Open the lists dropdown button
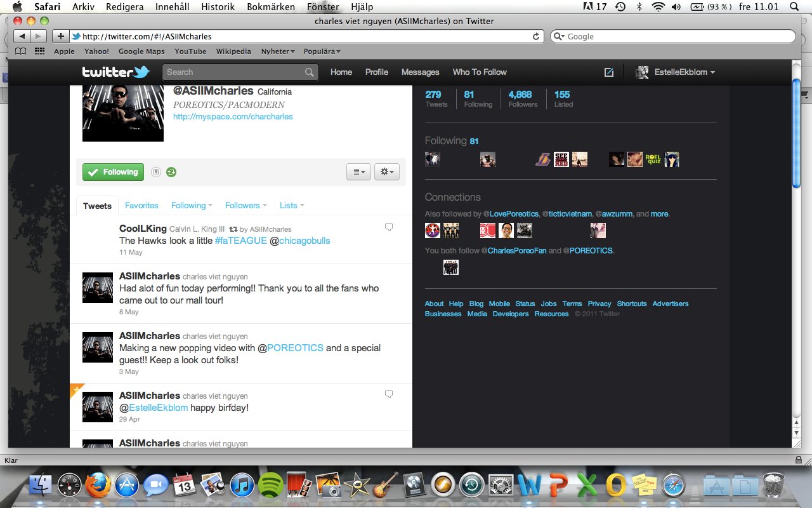812x508 pixels. pos(359,172)
